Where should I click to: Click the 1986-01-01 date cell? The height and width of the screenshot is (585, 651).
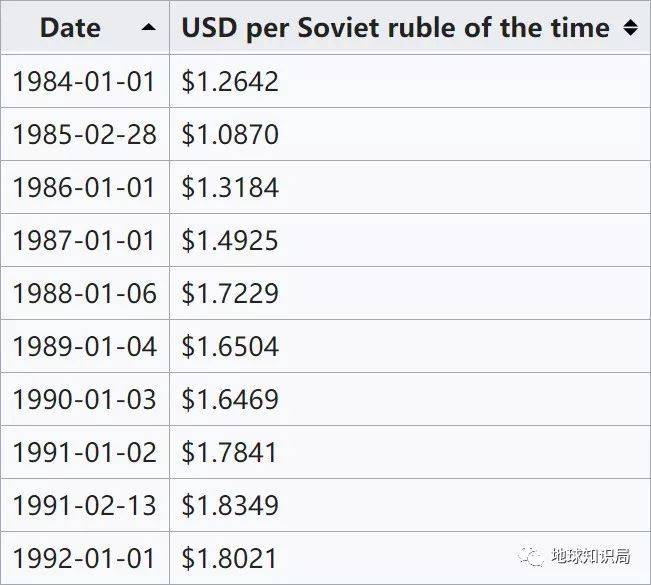point(85,187)
